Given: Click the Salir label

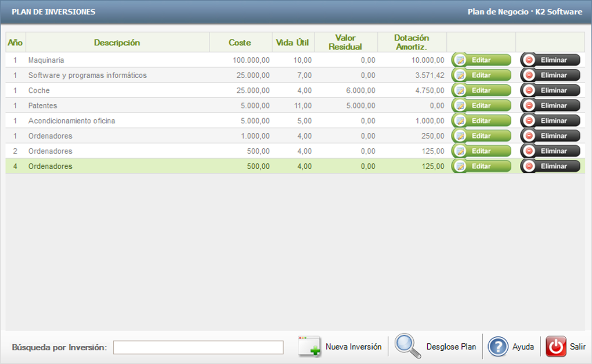Looking at the screenshot, I should [577, 347].
